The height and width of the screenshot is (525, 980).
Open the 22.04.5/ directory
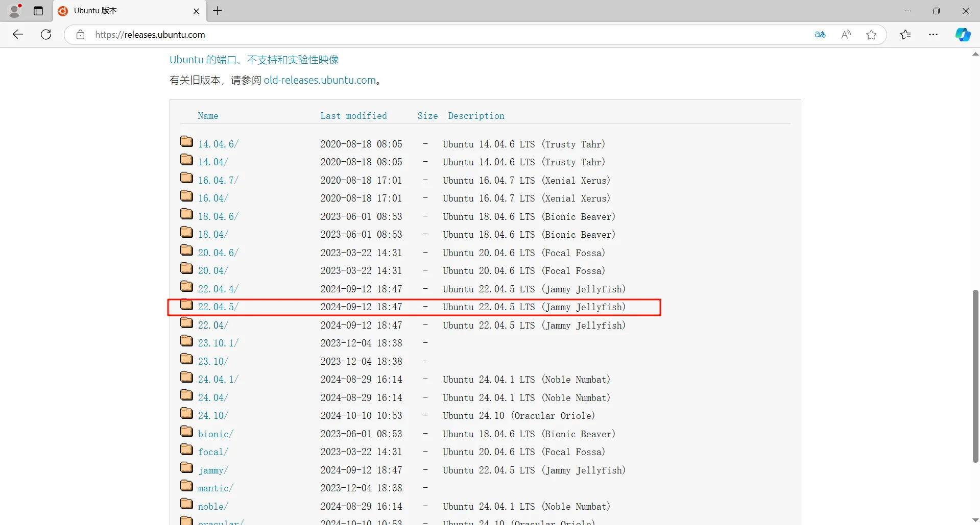pyautogui.click(x=218, y=307)
